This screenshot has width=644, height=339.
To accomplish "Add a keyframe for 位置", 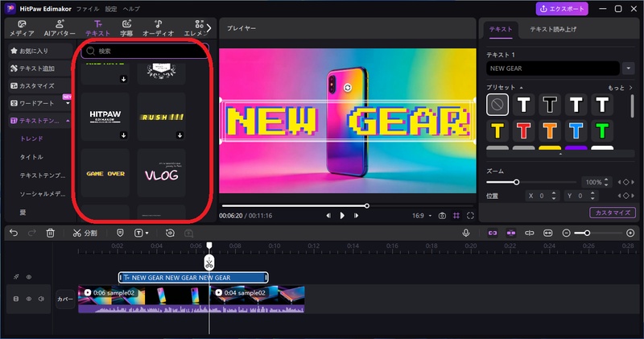I will pyautogui.click(x=626, y=196).
